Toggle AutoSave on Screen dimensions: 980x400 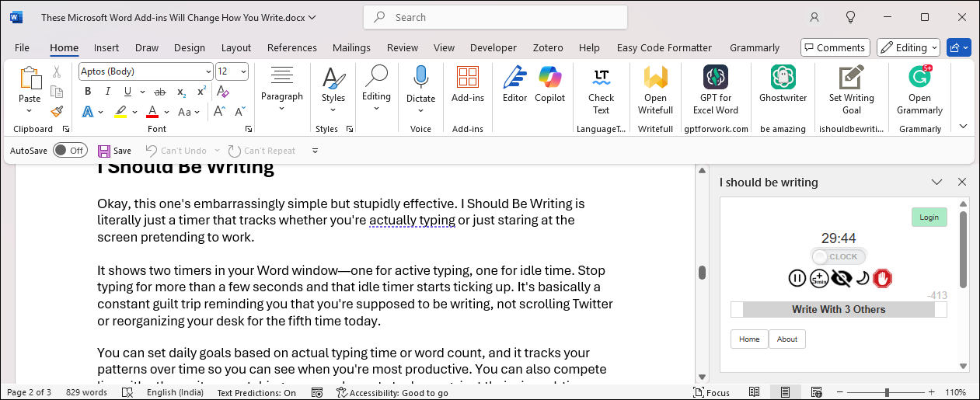click(70, 151)
